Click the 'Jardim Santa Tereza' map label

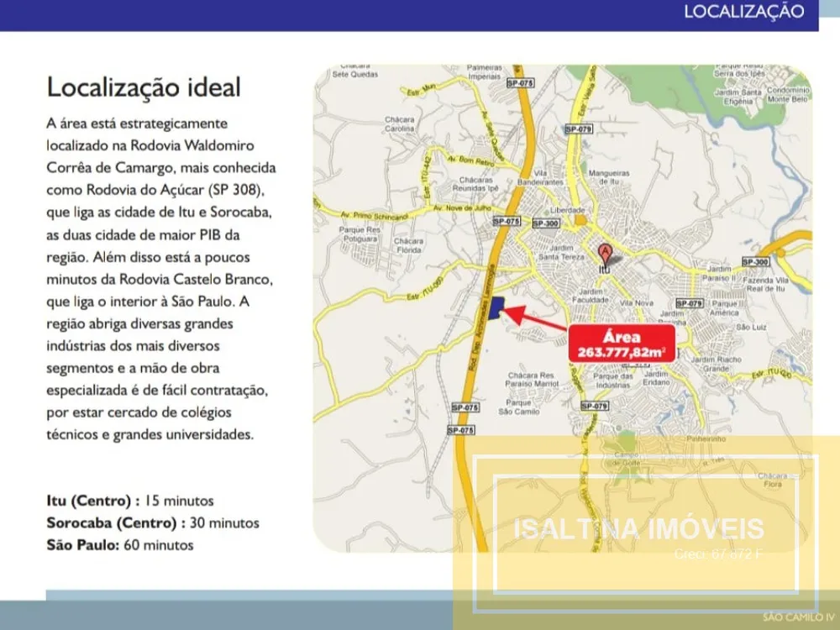[x=561, y=252]
